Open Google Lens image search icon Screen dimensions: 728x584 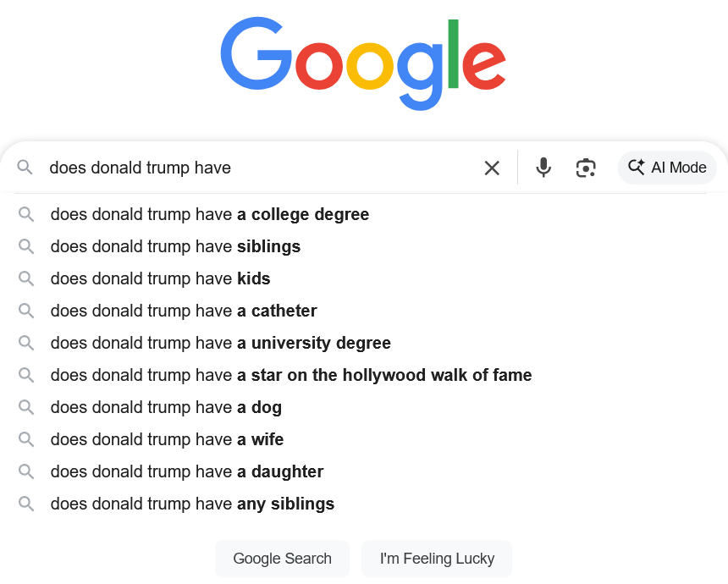(x=586, y=168)
